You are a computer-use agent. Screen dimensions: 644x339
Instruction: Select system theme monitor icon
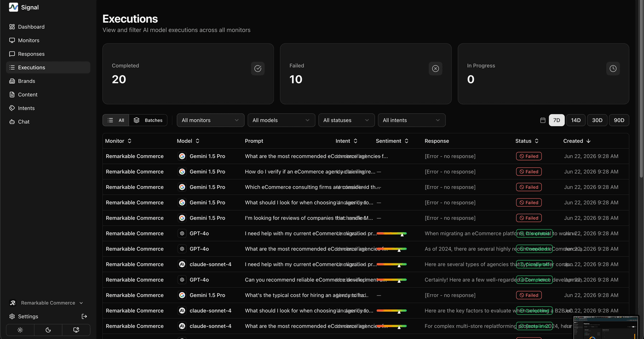[x=76, y=330]
